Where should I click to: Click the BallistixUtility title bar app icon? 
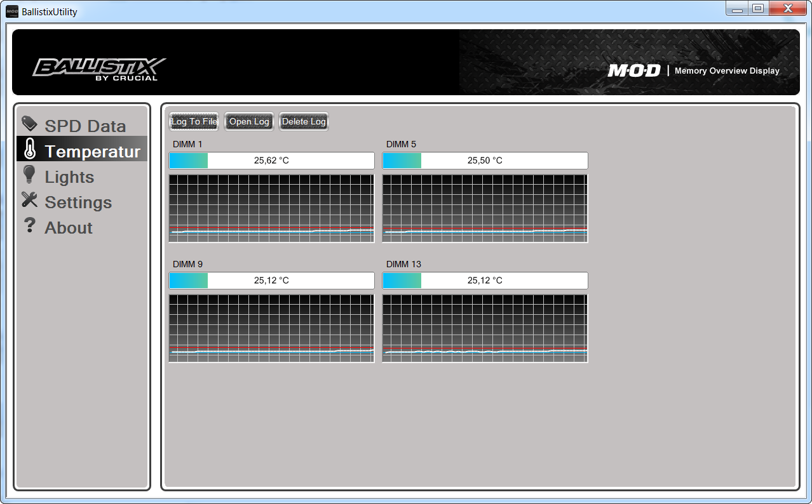pos(12,11)
